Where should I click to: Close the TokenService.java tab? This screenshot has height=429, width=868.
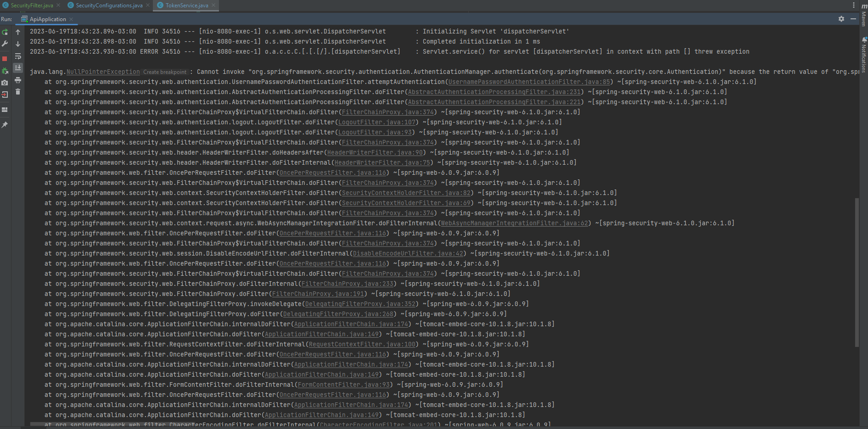(x=213, y=6)
